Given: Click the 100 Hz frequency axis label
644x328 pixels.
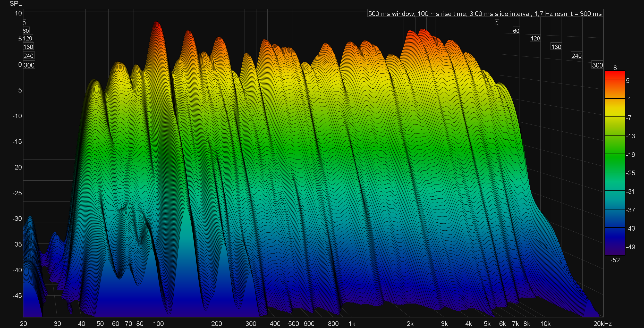Looking at the screenshot, I should coord(158,324).
